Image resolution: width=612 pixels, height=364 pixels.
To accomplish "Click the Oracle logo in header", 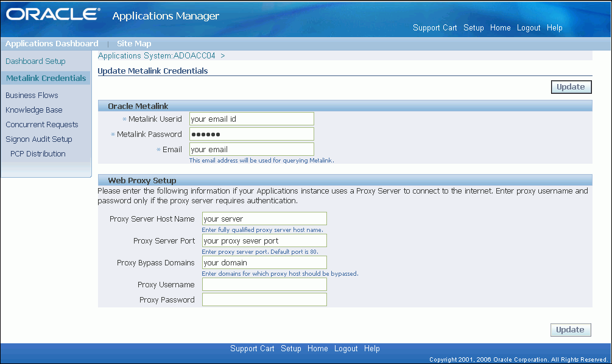I will [53, 15].
